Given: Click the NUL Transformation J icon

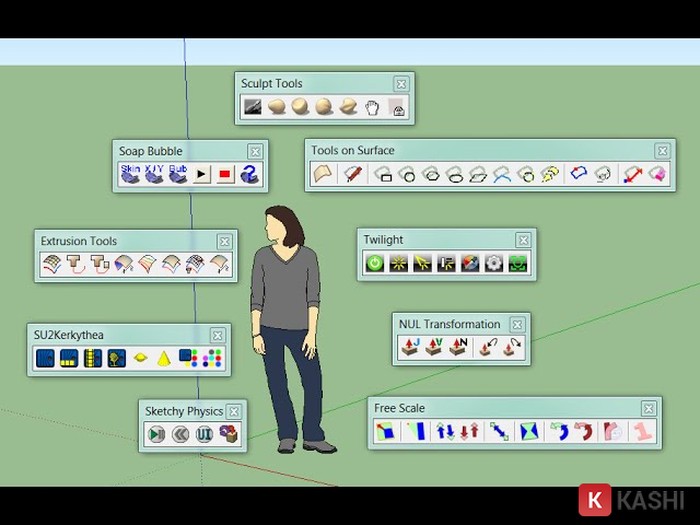Looking at the screenshot, I should pyautogui.click(x=410, y=347).
